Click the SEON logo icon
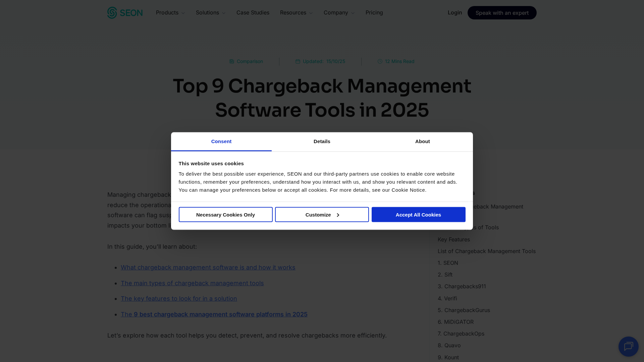Image resolution: width=644 pixels, height=362 pixels. pyautogui.click(x=112, y=13)
